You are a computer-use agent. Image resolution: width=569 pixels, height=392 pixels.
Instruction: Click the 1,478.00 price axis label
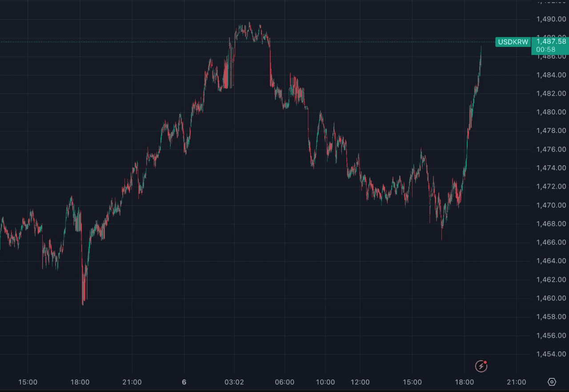coord(551,131)
